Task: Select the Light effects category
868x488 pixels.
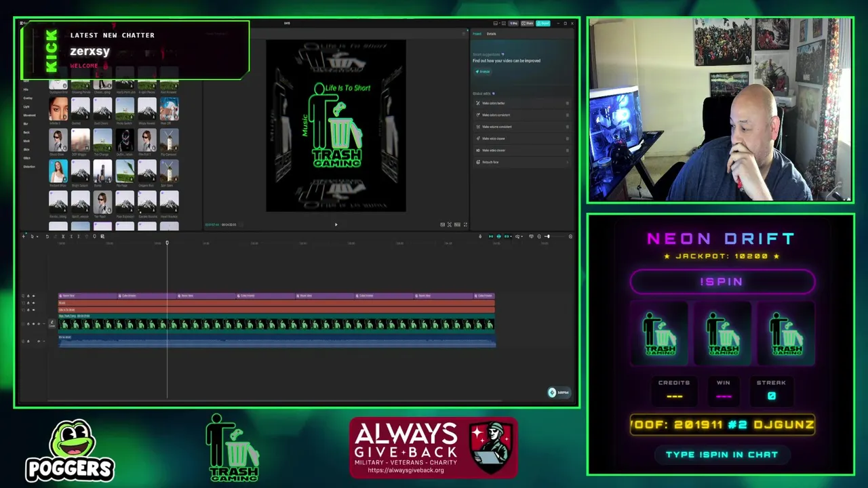Action: click(x=26, y=106)
